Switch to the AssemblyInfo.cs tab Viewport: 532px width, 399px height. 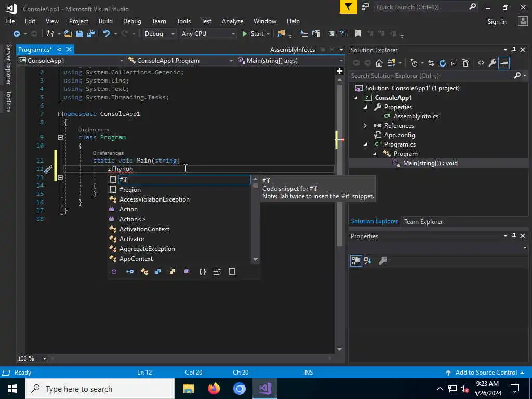292,50
